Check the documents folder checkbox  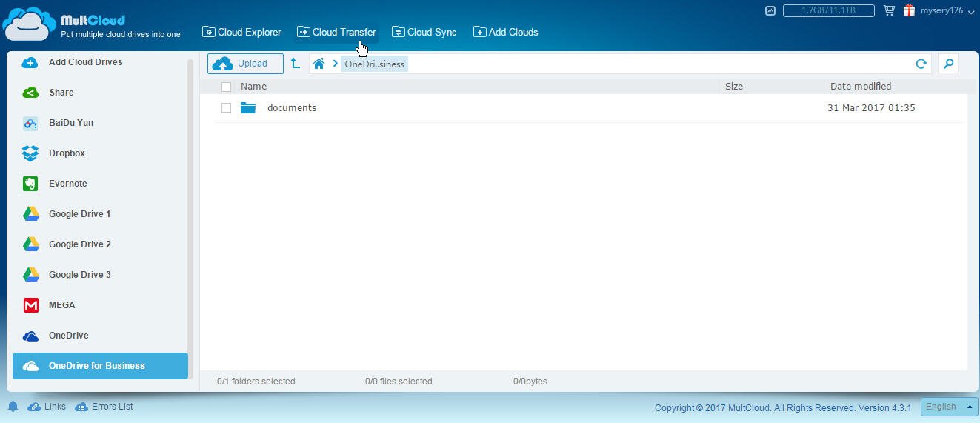pyautogui.click(x=227, y=108)
